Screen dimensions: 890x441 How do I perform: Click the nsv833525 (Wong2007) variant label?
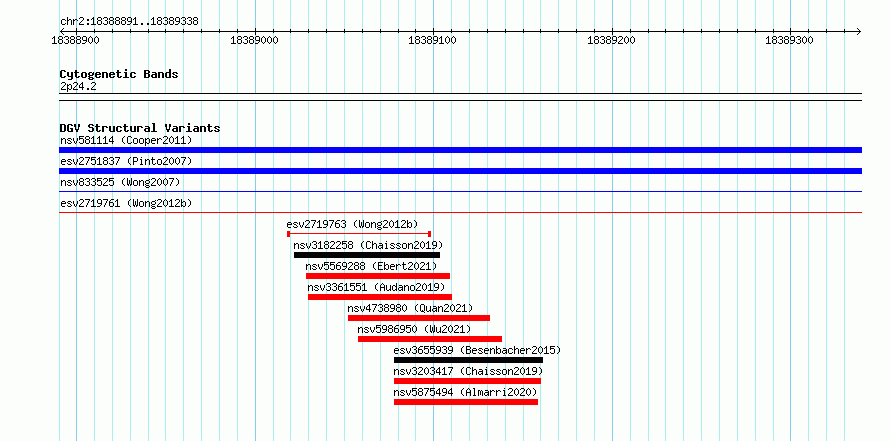120,182
